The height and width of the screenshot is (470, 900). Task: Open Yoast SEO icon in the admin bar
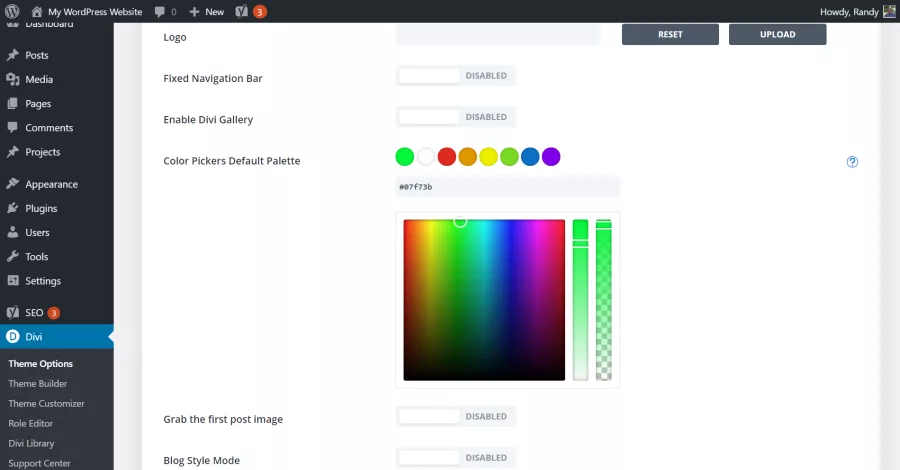coord(242,11)
